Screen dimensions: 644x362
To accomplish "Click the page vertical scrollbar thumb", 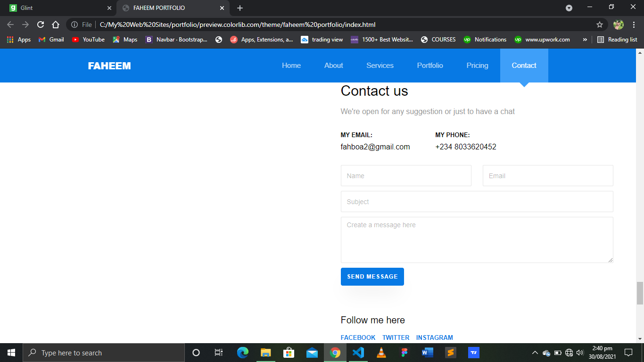I will (640, 293).
